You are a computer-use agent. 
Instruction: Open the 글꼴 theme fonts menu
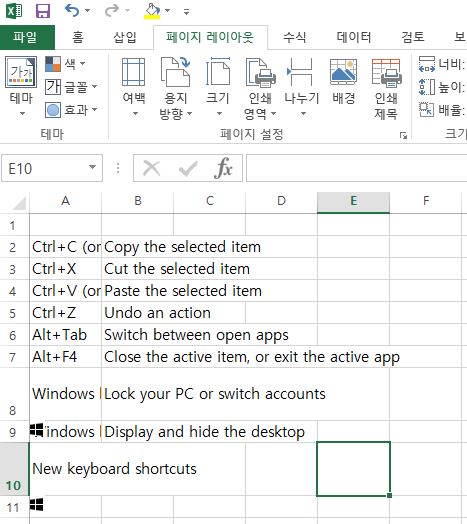72,87
